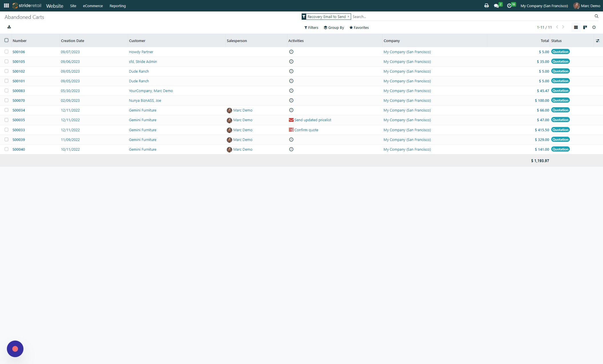Click activity clock for S00039
Viewport: 603px width, 364px height.
point(291,140)
